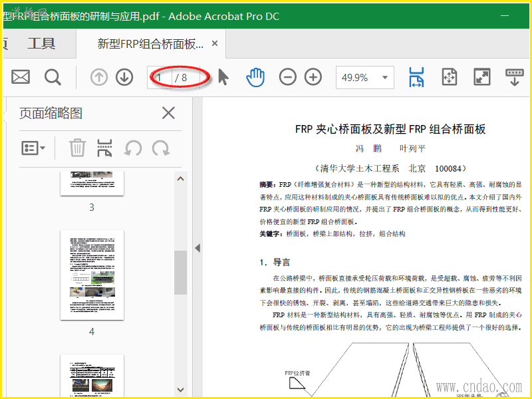
Task: Click the section heading '1. 导言'
Action: point(275,262)
